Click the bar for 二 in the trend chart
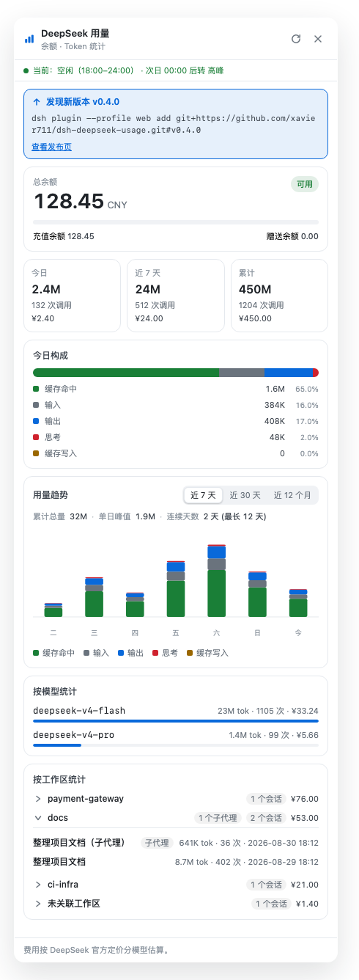 click(x=53, y=610)
